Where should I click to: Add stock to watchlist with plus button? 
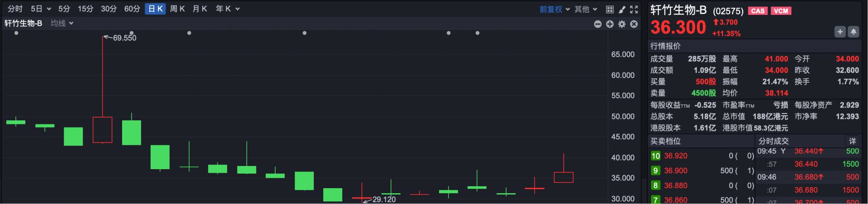click(x=840, y=32)
